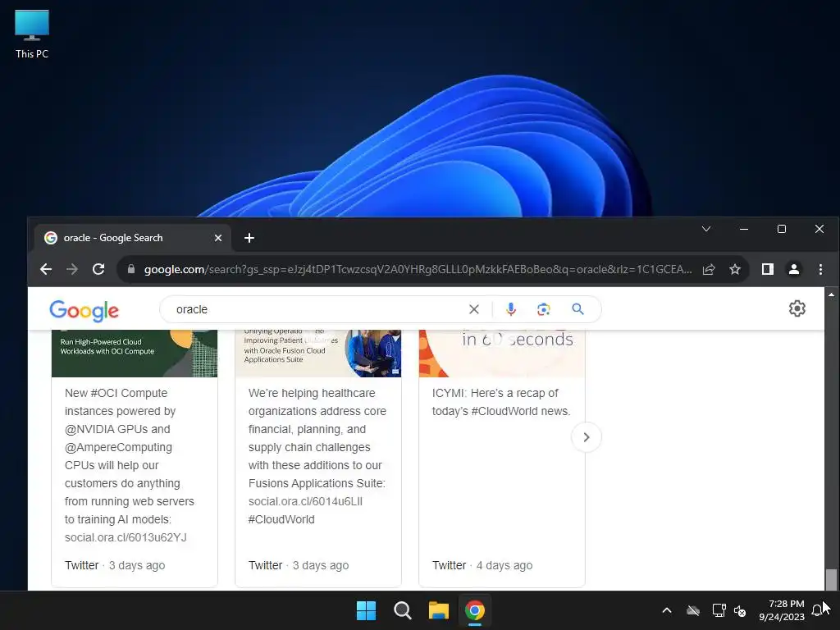840x630 pixels.
Task: Open the healthcare organizations tweet text
Action: [317, 456]
